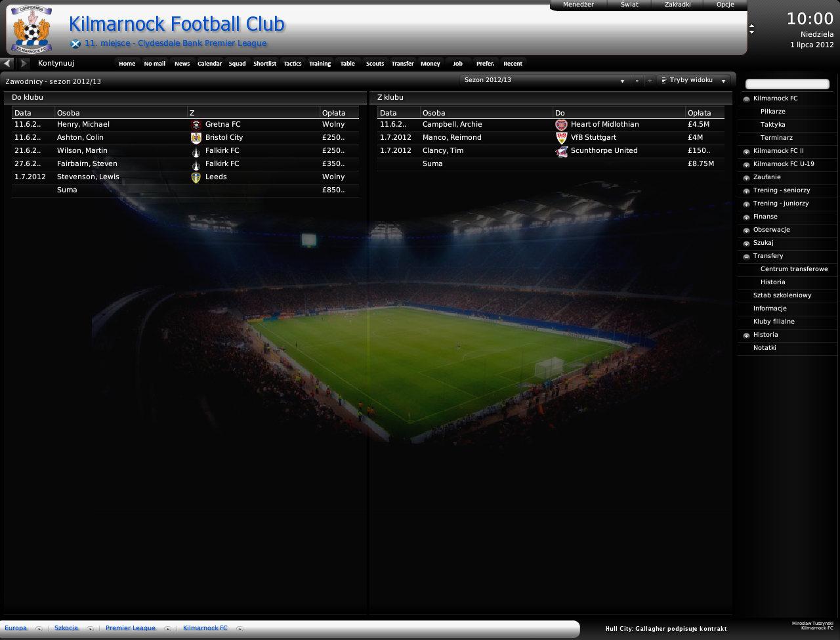Open the Clydesdale Bank Premier League link
Viewport: 840px width, 640px height.
202,43
